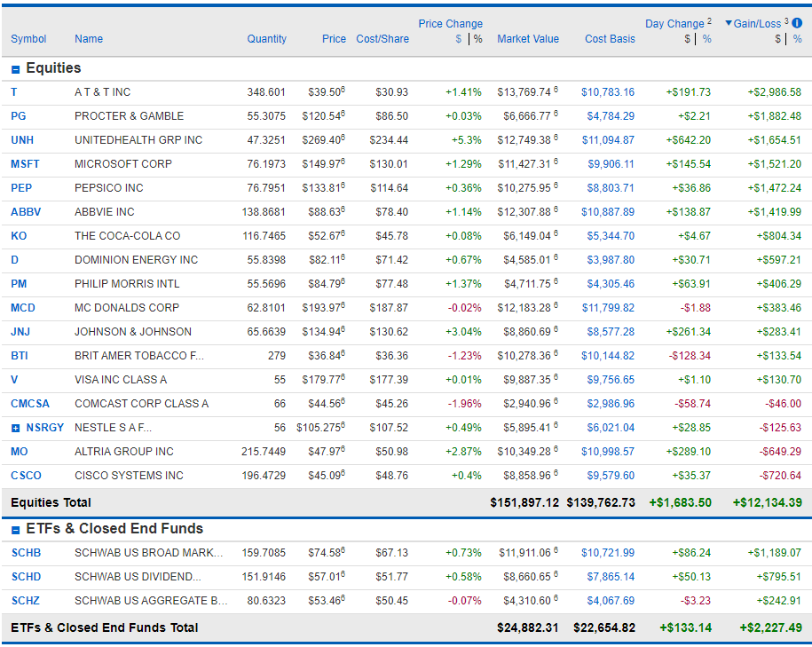812x647 pixels.
Task: View Microsoft cost basis $9,906.11
Action: tap(611, 163)
